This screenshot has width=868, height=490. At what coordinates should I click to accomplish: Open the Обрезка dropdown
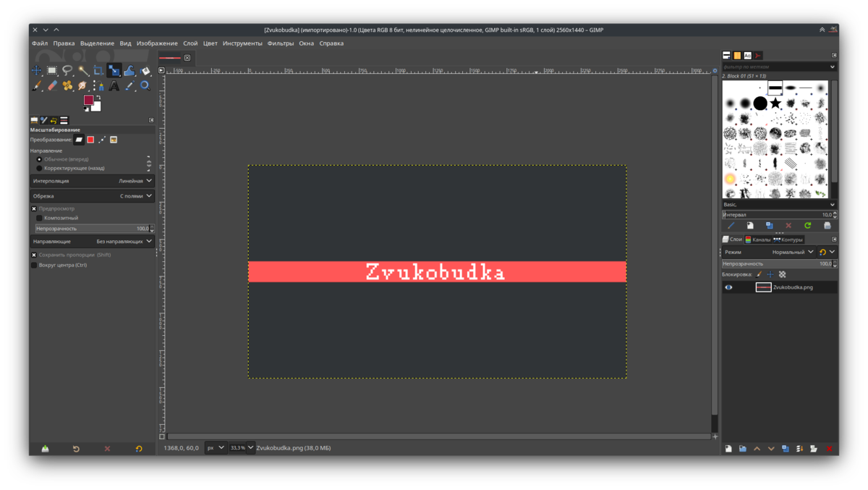click(93, 195)
